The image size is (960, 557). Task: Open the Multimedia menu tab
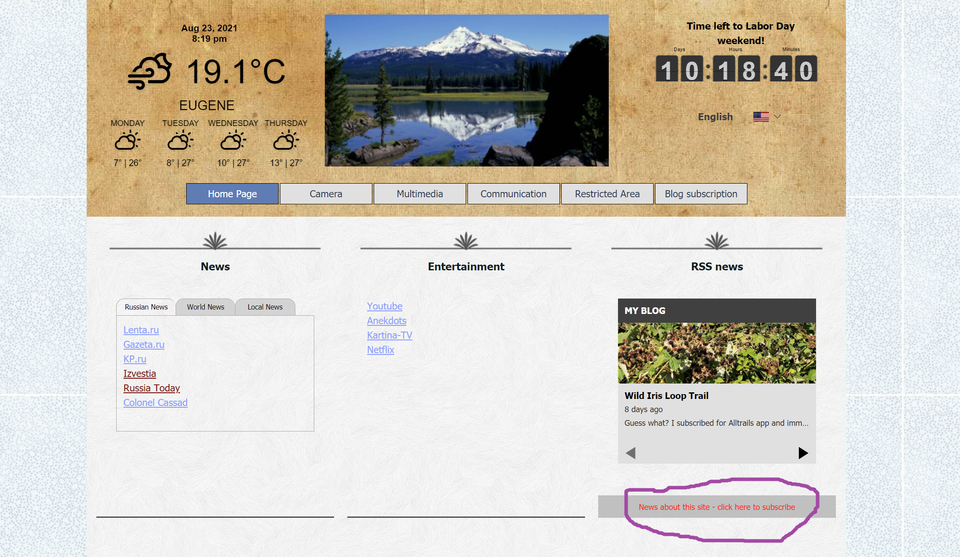tap(419, 193)
